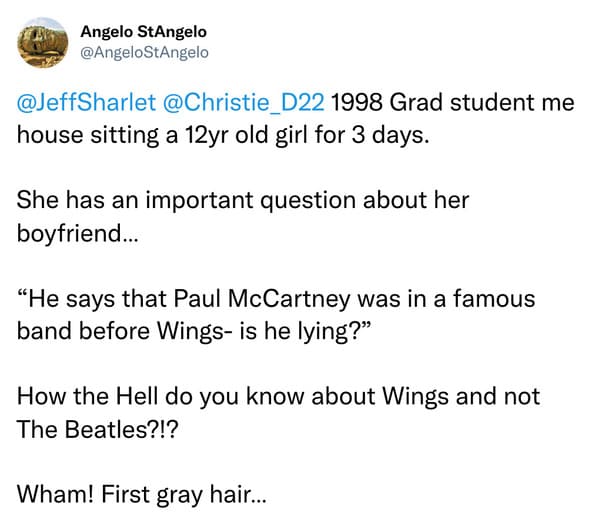Viewport: 599px width, 526px height.
Task: Open the @Christie_D22 mention
Action: coord(244,102)
